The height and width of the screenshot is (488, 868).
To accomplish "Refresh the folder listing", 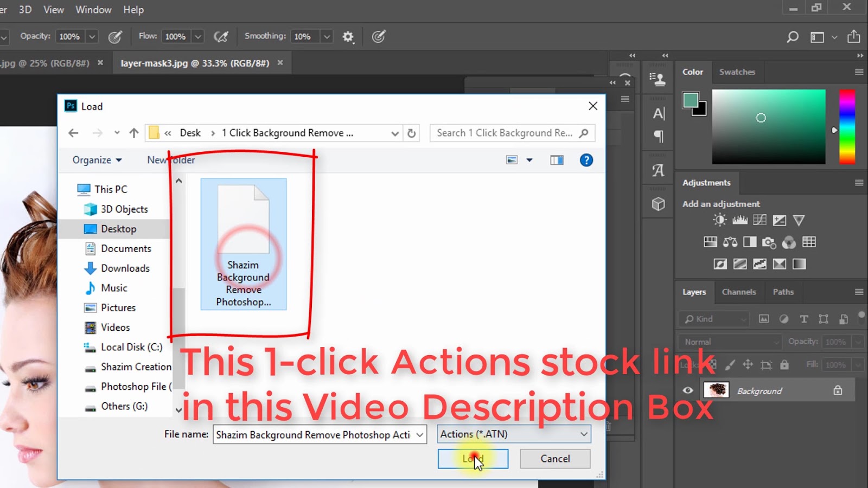I will (412, 133).
